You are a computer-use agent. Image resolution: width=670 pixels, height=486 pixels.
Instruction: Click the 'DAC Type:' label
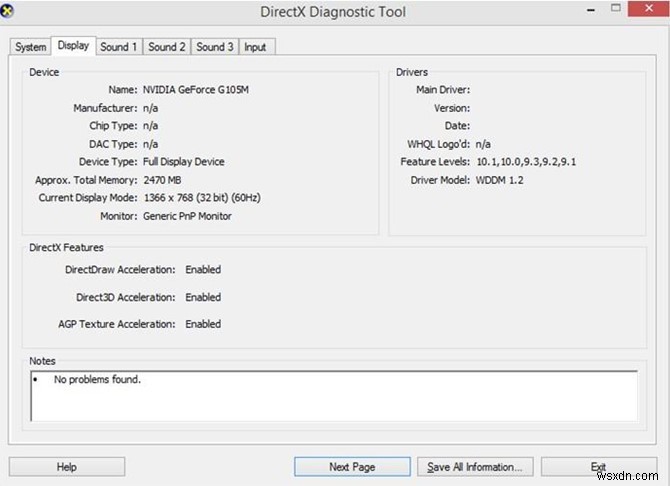(x=113, y=144)
